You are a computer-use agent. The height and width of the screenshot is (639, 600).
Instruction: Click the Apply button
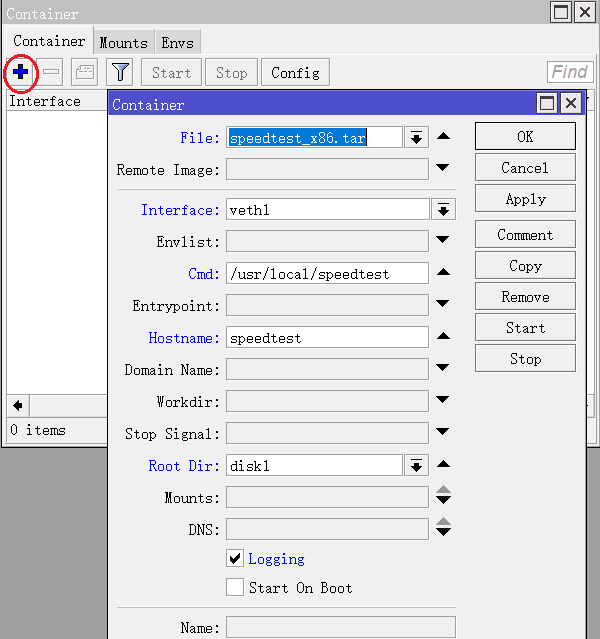525,199
